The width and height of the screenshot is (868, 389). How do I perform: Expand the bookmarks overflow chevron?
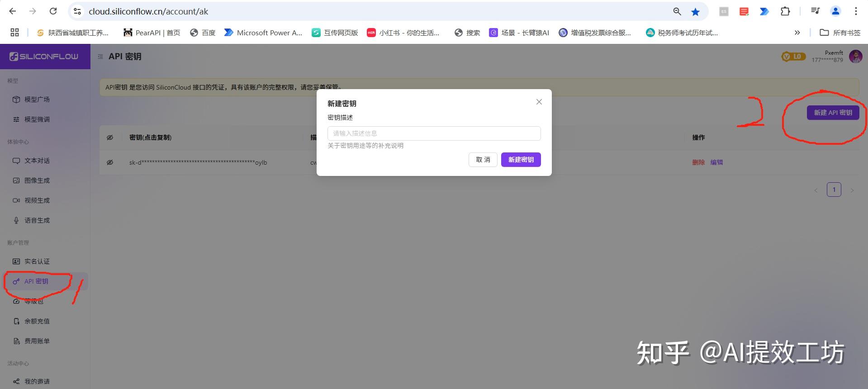pyautogui.click(x=797, y=33)
